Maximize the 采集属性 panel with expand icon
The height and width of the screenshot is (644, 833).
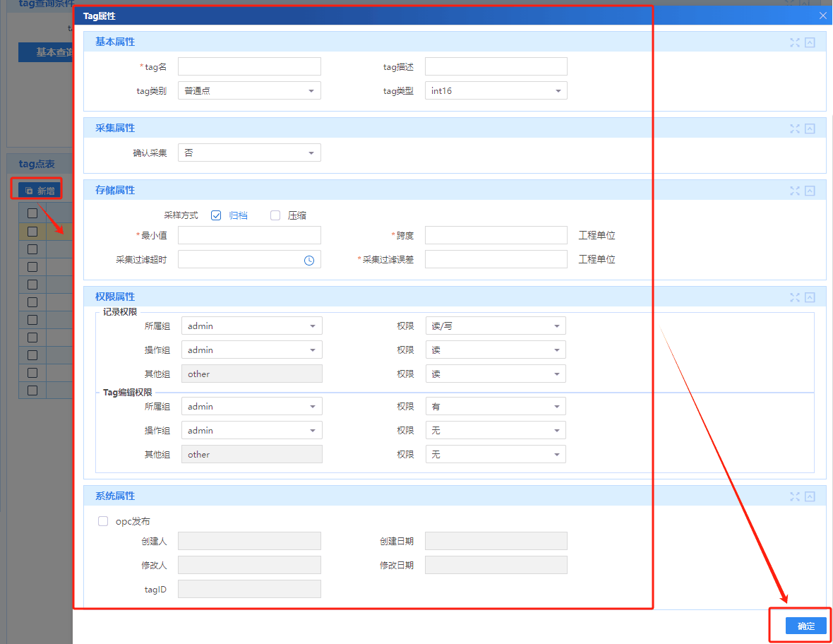[794, 129]
